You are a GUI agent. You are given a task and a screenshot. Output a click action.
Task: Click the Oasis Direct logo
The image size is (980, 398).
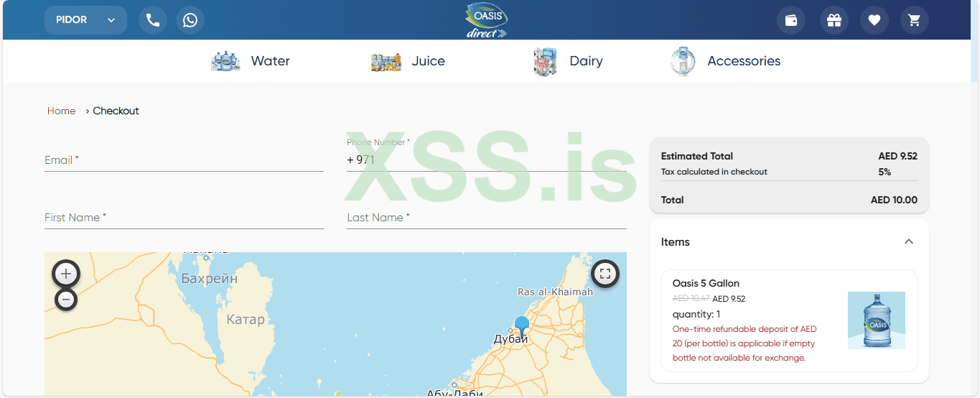tap(486, 20)
